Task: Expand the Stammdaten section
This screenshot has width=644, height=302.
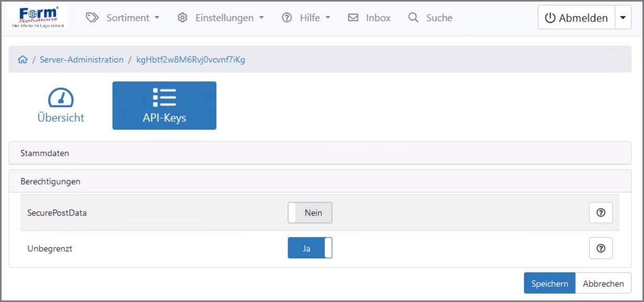Action: [320, 153]
